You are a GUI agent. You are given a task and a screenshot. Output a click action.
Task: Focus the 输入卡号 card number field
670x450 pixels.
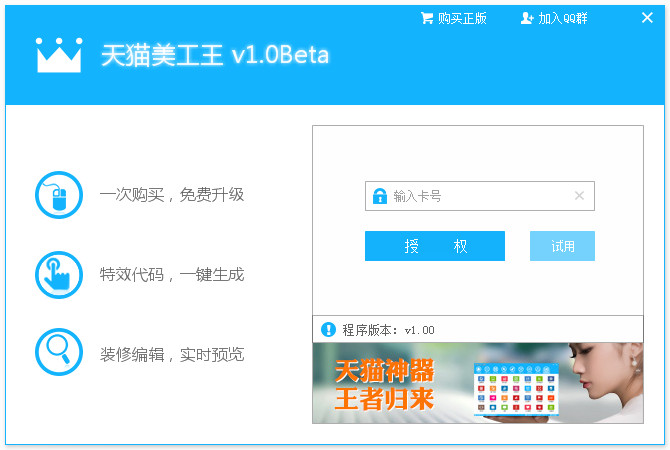[480, 196]
